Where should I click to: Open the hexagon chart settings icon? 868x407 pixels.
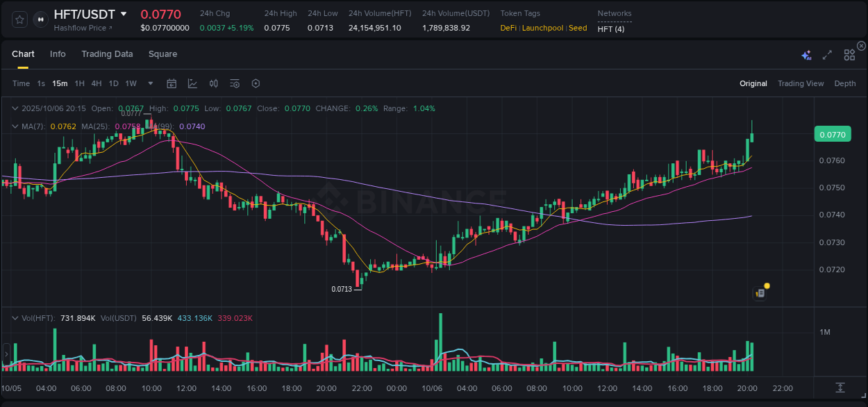(256, 83)
